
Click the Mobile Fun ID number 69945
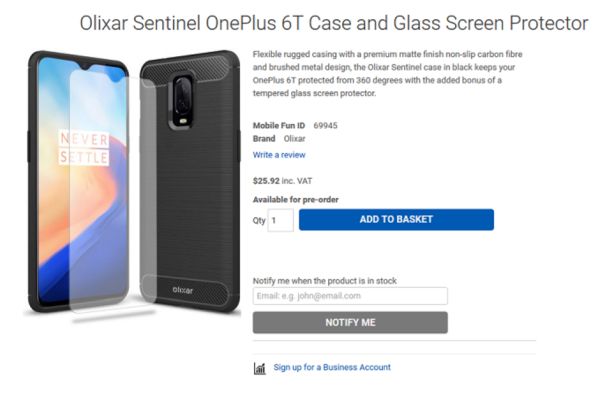coord(325,126)
